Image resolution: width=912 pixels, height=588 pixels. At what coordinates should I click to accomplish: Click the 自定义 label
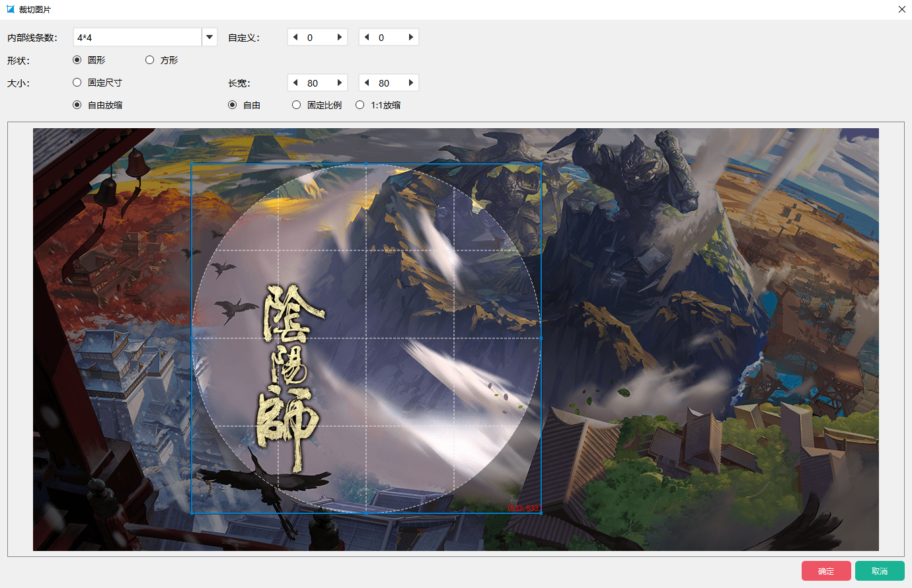tap(244, 38)
